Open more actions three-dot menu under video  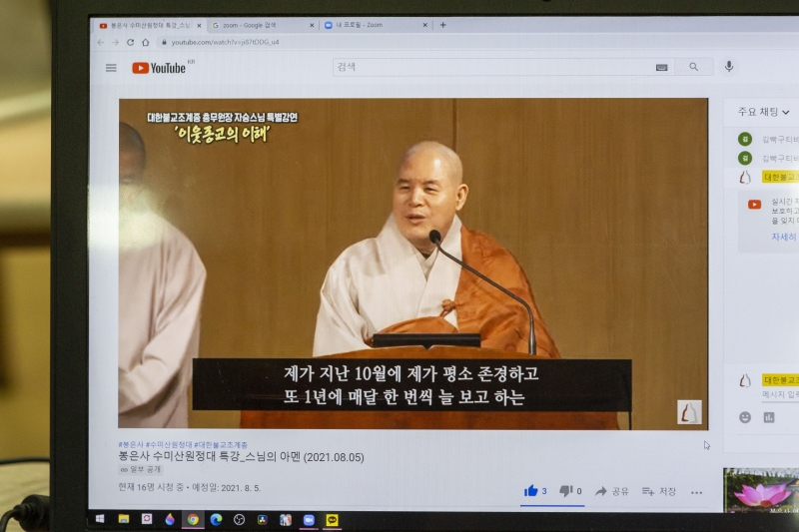(696, 492)
